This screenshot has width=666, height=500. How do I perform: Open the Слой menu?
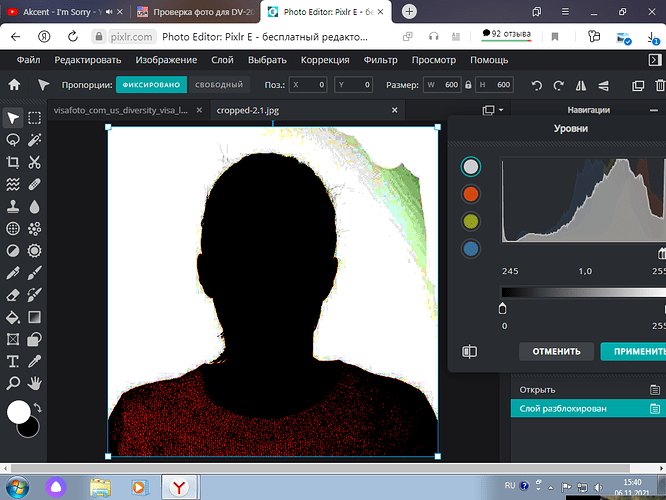click(223, 60)
